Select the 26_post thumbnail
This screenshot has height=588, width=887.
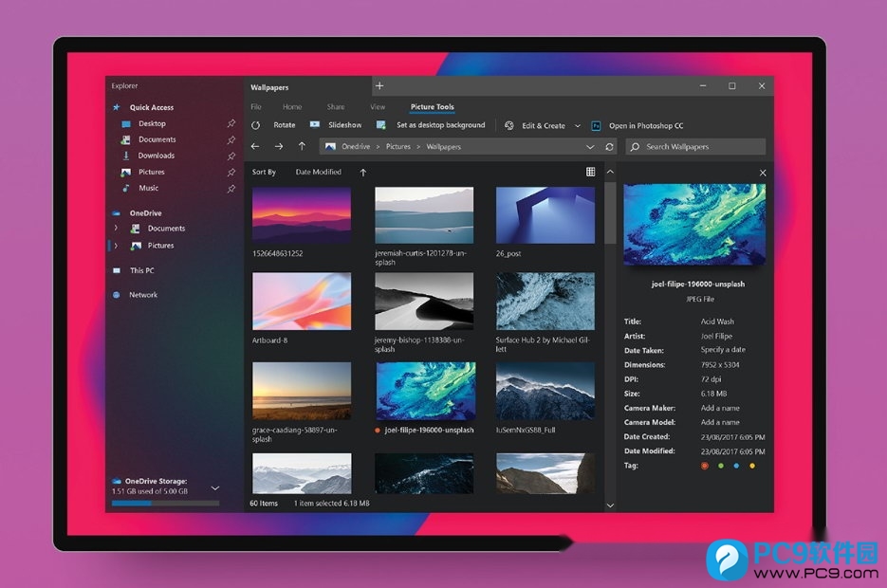tap(545, 215)
